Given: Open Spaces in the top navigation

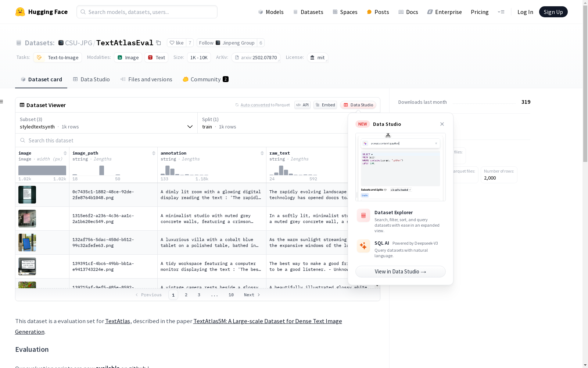Looking at the screenshot, I should click(x=345, y=12).
